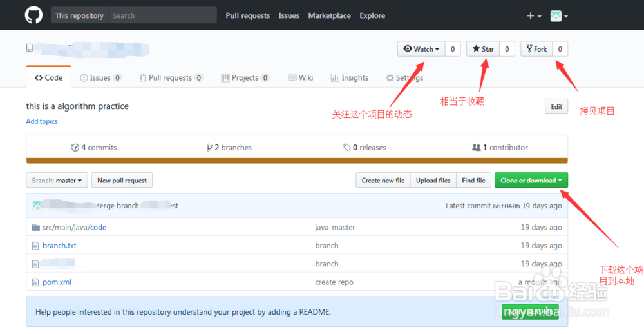This screenshot has height=334, width=644.
Task: Click the plus create-new dropdown in header
Action: (534, 16)
